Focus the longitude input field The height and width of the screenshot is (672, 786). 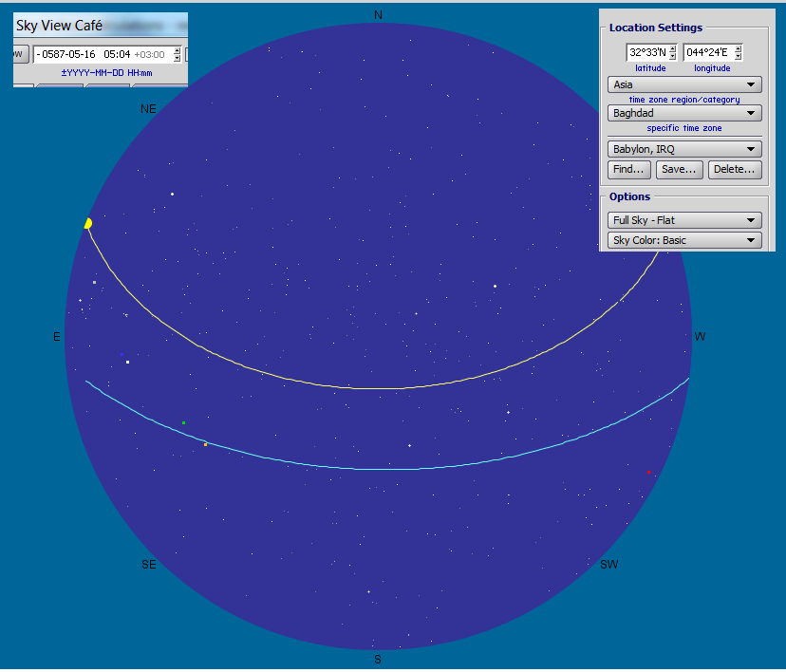[707, 53]
